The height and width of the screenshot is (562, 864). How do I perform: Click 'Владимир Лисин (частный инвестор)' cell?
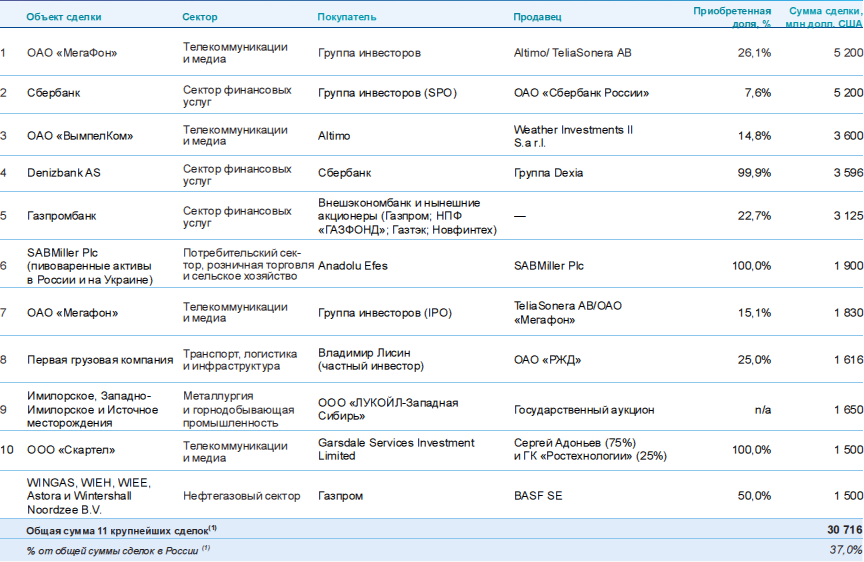point(371,359)
